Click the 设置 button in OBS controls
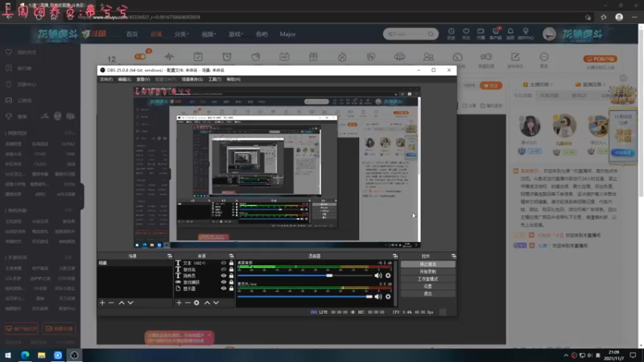The image size is (644, 362). 428,286
